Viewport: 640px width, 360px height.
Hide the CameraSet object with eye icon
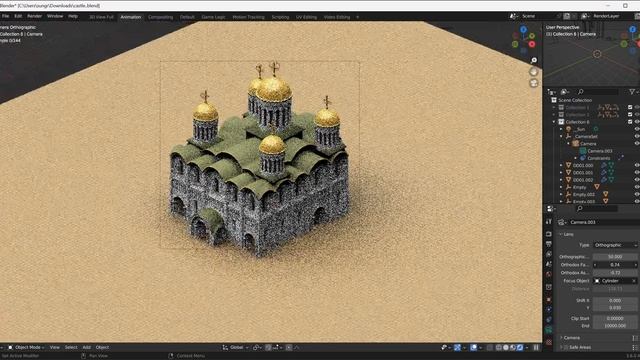click(x=637, y=136)
